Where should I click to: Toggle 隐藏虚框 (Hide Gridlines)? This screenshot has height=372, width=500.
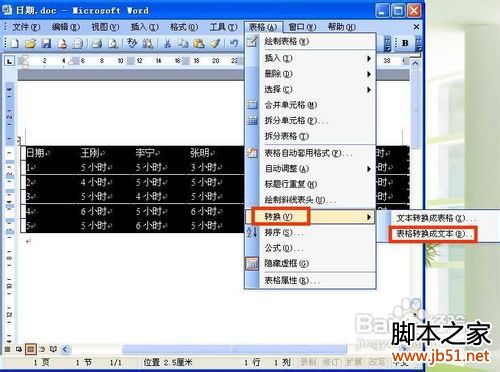click(x=310, y=264)
